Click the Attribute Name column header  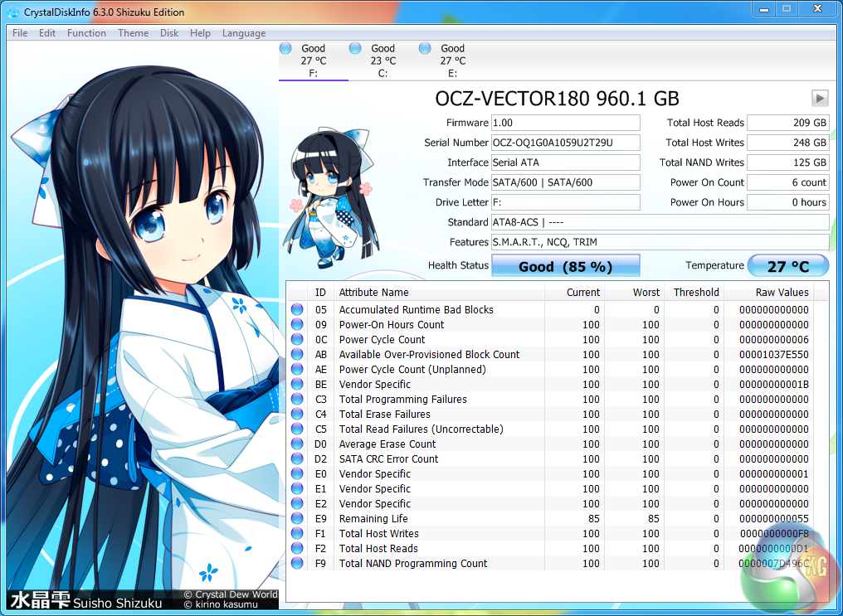439,292
